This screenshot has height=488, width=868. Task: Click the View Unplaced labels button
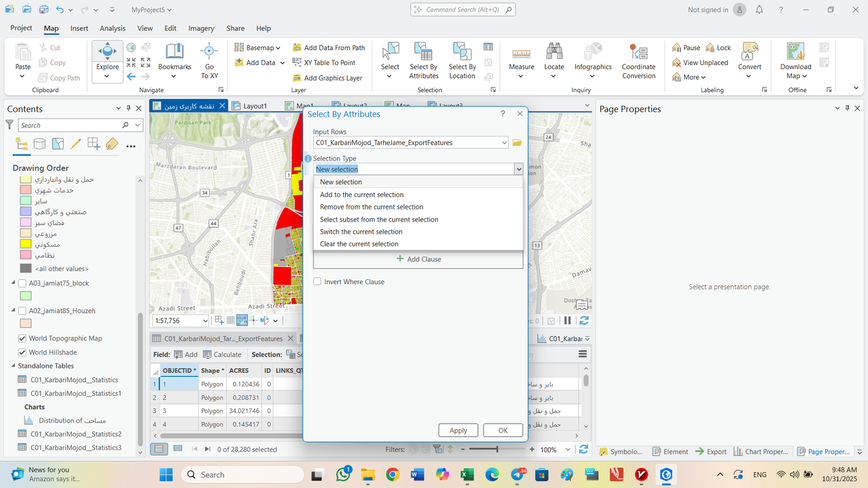click(x=700, y=62)
